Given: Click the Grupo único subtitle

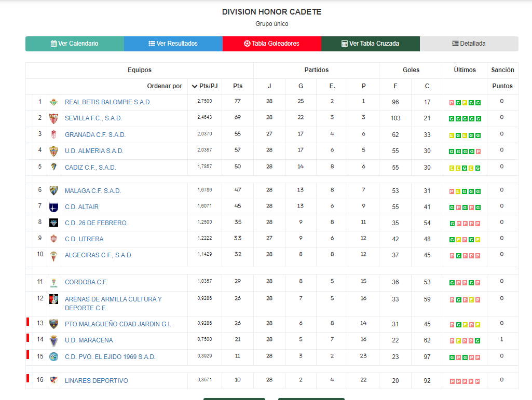Looking at the screenshot, I should pyautogui.click(x=272, y=24).
